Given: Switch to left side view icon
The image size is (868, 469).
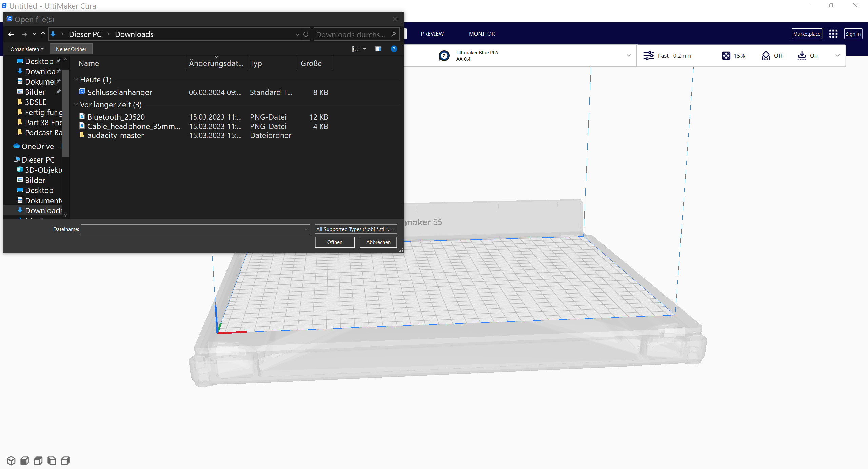Looking at the screenshot, I should pyautogui.click(x=52, y=461).
